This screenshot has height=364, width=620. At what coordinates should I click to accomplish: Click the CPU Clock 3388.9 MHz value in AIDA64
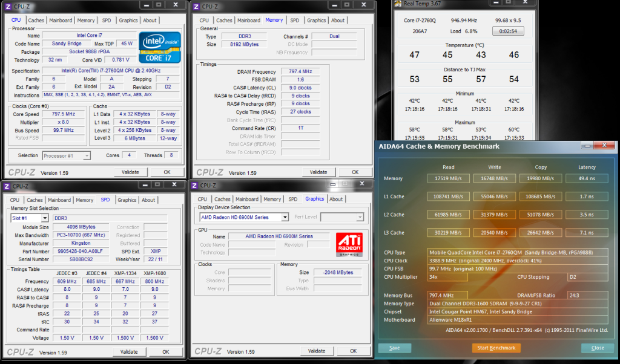pyautogui.click(x=518, y=261)
